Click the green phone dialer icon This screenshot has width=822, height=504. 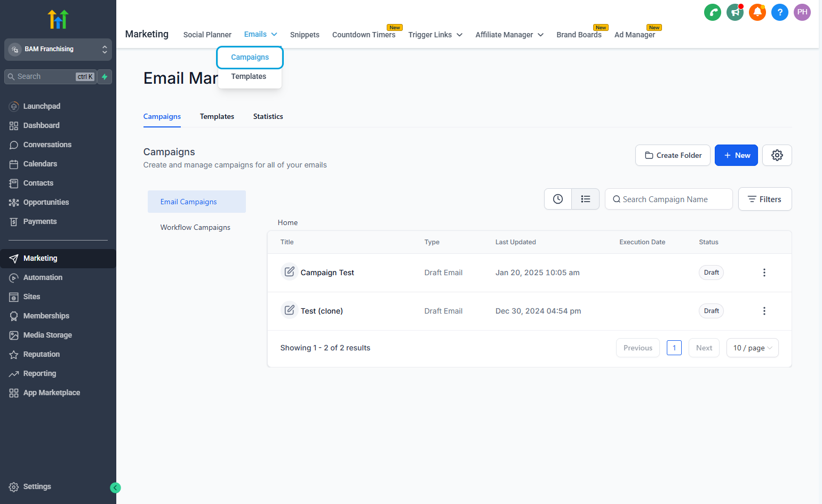click(x=713, y=12)
